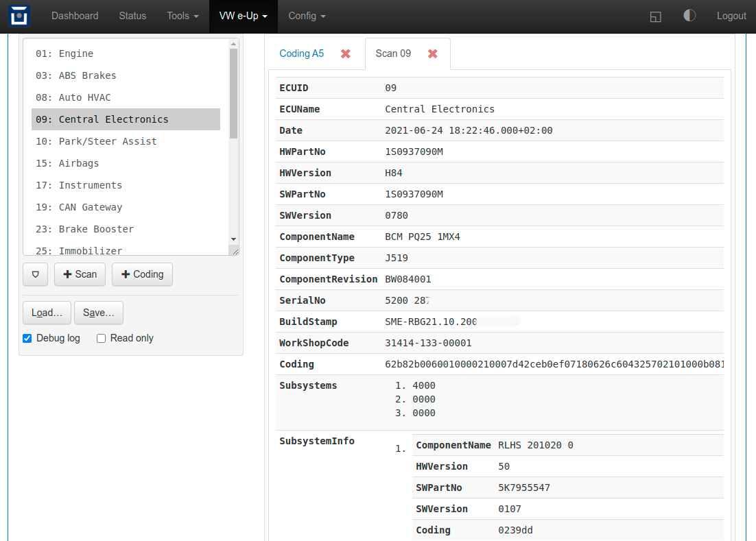Viewport: 756px width, 541px height.
Task: Close the Coding A5 tab
Action: point(346,53)
